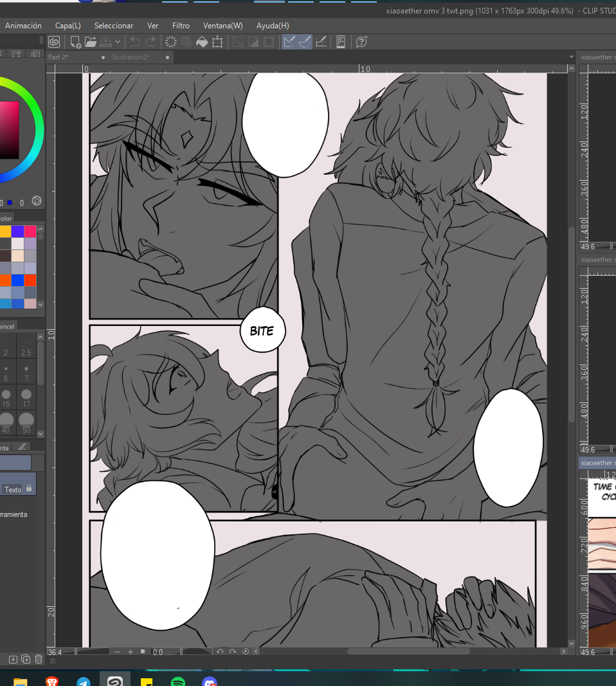Click the smartphone connect icon
616x686 pixels.
(x=341, y=42)
